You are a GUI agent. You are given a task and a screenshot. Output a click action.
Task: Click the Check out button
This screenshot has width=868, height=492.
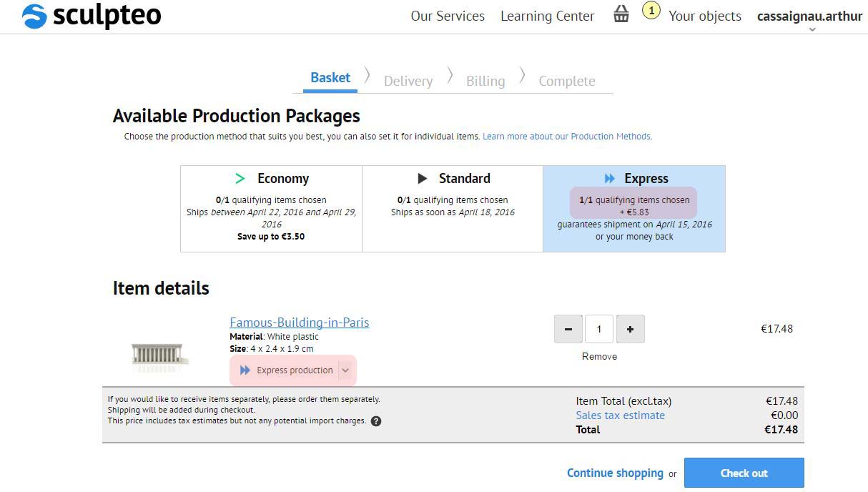click(x=744, y=473)
